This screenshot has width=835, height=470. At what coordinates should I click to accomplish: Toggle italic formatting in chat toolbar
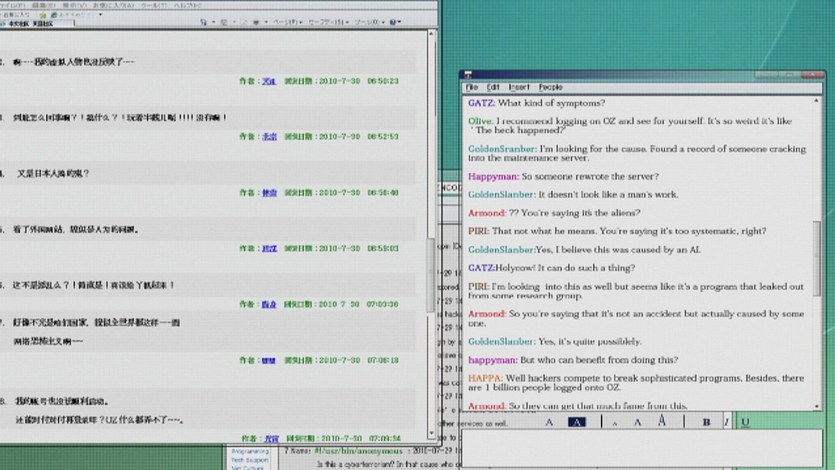tap(727, 423)
